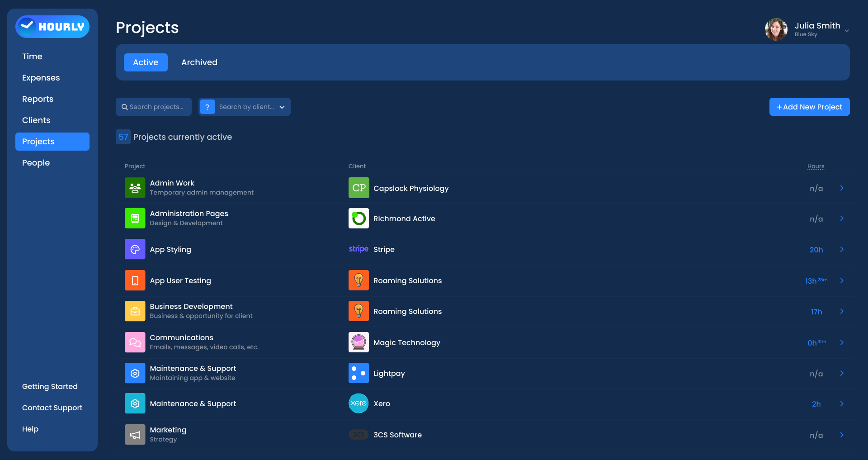Click the Marketing megaphone icon
This screenshot has width=868, height=460.
coord(135,435)
